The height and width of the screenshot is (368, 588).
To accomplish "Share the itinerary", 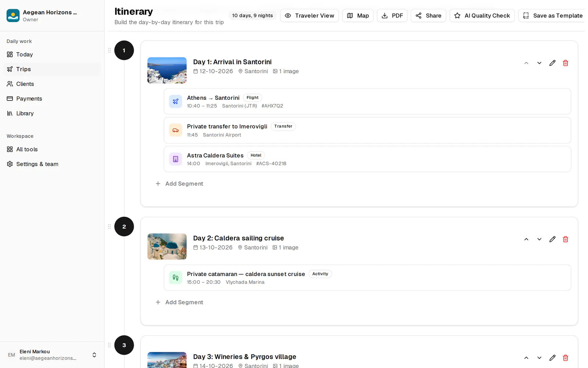I will coord(429,15).
